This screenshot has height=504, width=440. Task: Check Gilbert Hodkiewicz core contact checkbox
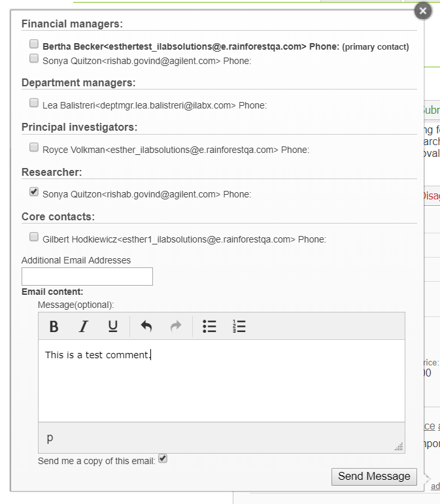point(34,237)
